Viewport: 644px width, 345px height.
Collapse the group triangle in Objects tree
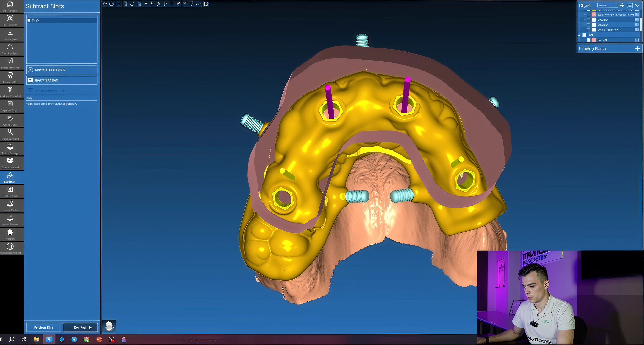580,35
